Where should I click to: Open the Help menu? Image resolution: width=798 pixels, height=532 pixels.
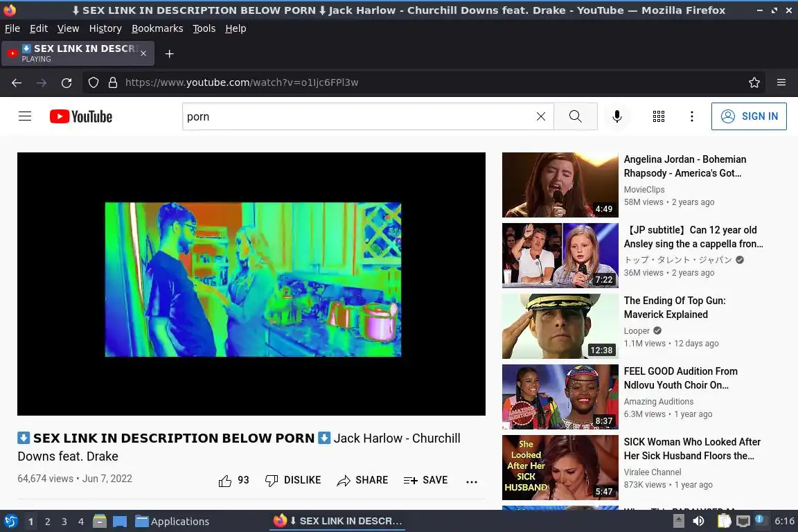click(236, 28)
